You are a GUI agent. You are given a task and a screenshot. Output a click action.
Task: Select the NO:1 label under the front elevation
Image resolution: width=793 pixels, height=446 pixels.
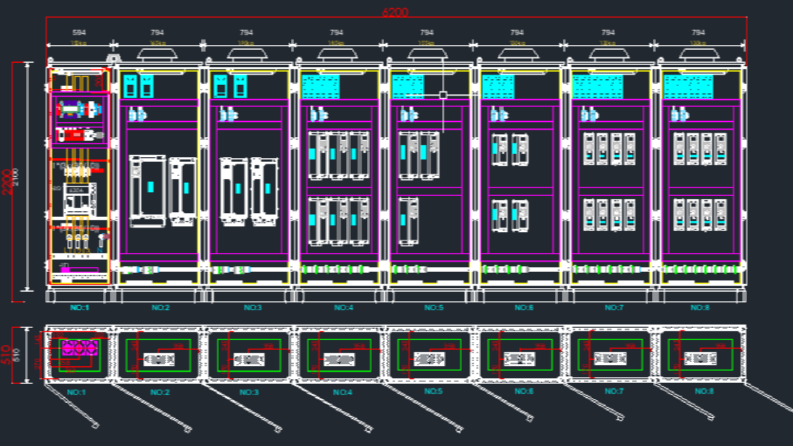(79, 307)
